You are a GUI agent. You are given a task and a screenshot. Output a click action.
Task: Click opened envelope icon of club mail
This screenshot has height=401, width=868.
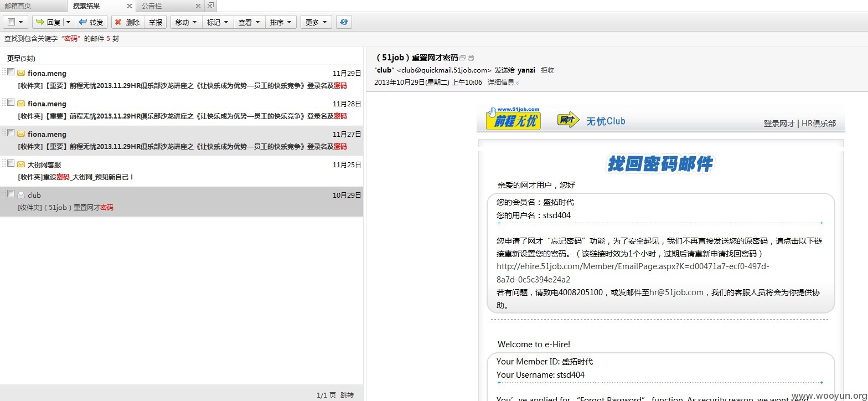(x=21, y=195)
